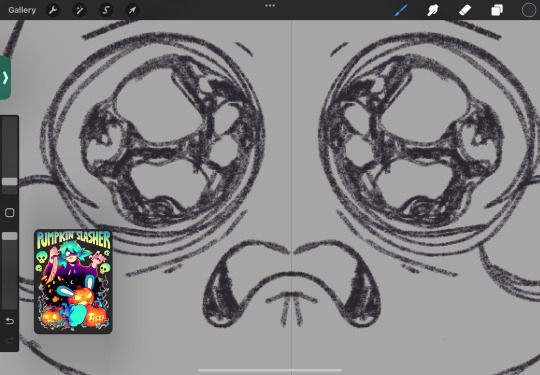
Task: Tap the home indicator bar at bottom
Action: coord(270,371)
